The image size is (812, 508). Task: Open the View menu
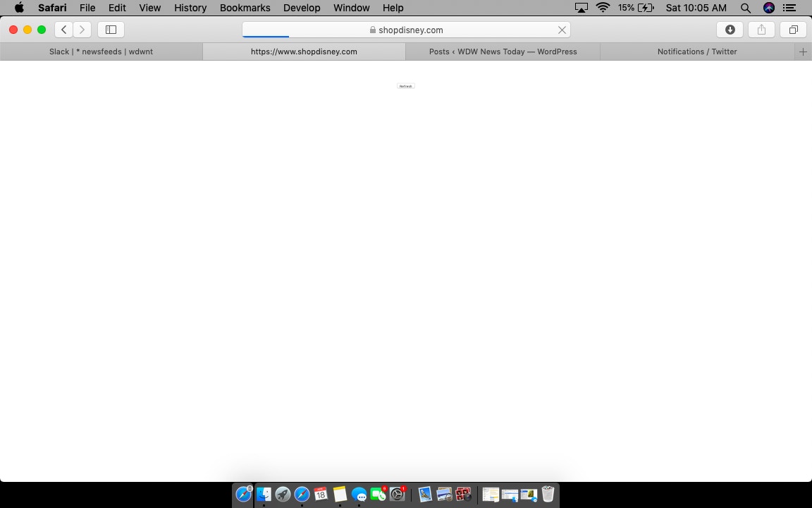click(149, 8)
